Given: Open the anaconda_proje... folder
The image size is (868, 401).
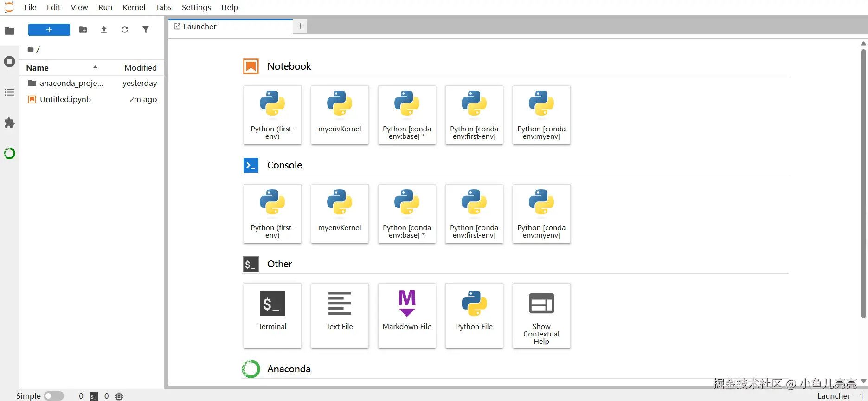Looking at the screenshot, I should [71, 83].
